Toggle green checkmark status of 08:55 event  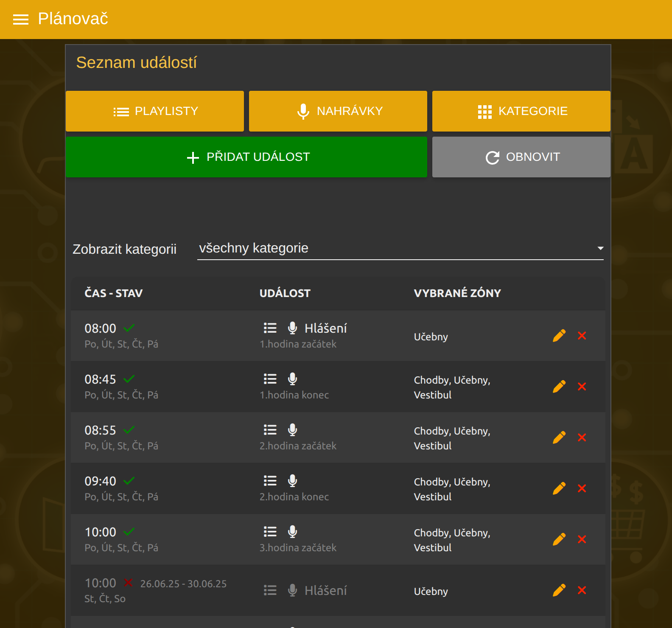129,430
